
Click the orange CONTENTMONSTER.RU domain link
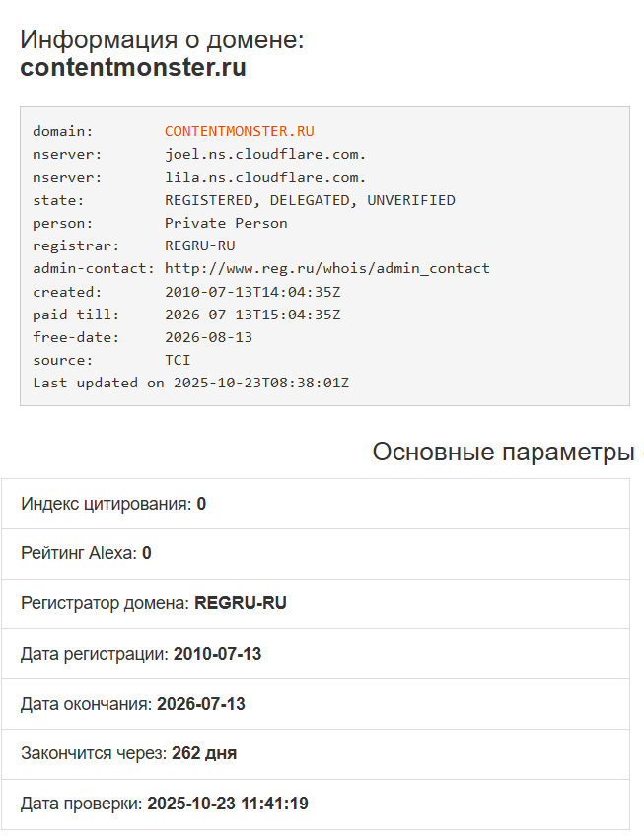point(239,131)
